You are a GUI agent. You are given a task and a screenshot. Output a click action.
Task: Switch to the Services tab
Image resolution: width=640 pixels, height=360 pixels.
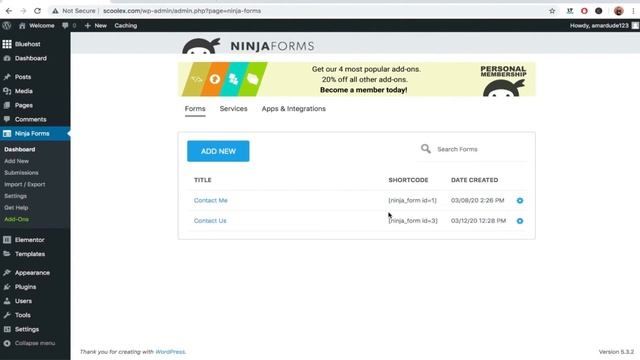(233, 109)
